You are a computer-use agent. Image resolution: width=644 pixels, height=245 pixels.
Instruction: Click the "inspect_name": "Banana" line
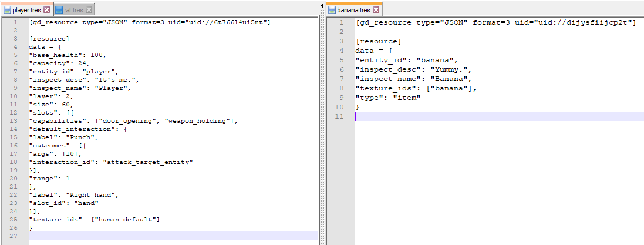point(413,79)
